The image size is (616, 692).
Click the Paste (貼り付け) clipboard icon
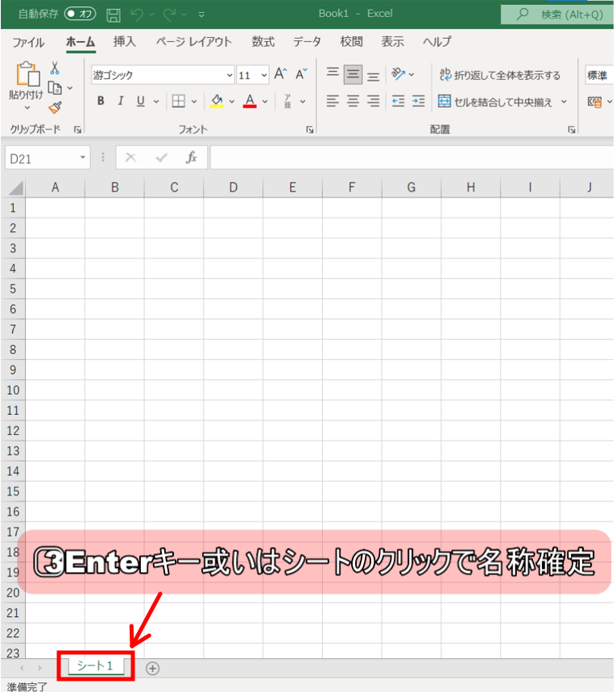[26, 75]
